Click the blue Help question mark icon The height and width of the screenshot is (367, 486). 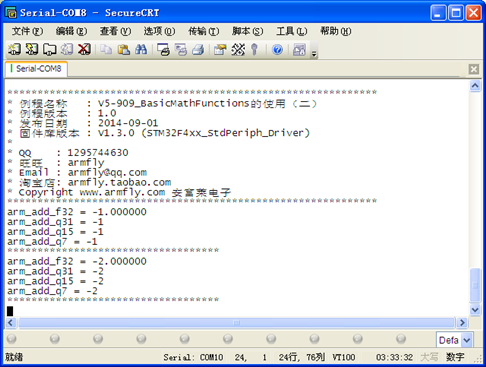click(x=277, y=50)
